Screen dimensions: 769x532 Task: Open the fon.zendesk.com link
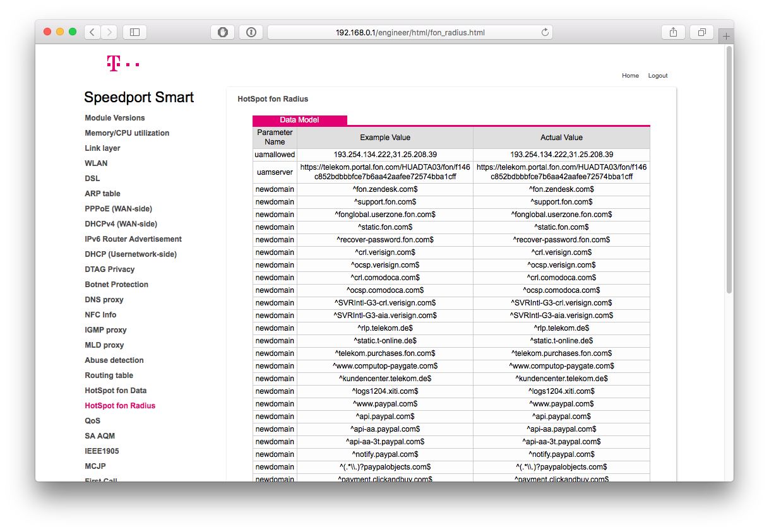pos(385,189)
